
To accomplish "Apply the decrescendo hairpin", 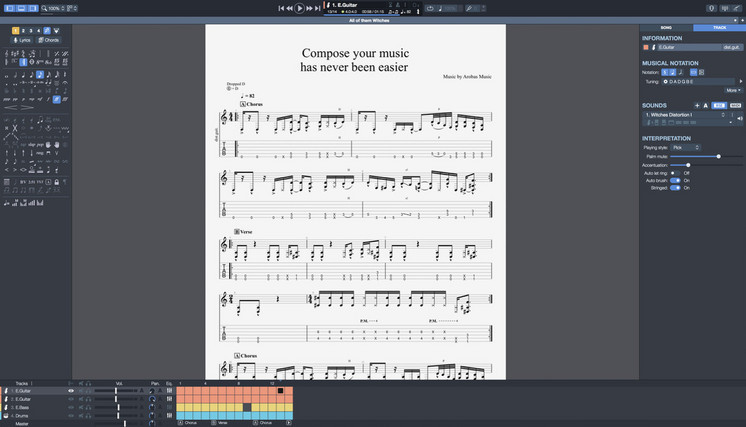I will pos(28,107).
